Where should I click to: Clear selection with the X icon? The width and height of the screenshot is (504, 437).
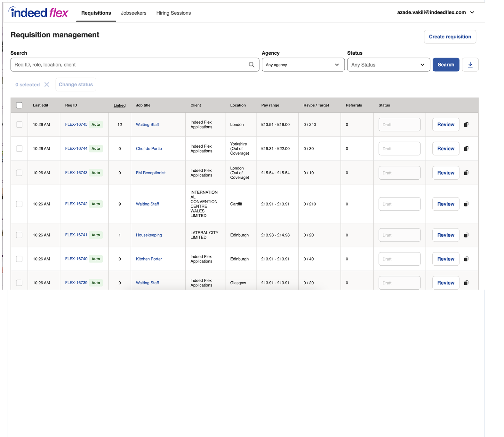point(47,84)
